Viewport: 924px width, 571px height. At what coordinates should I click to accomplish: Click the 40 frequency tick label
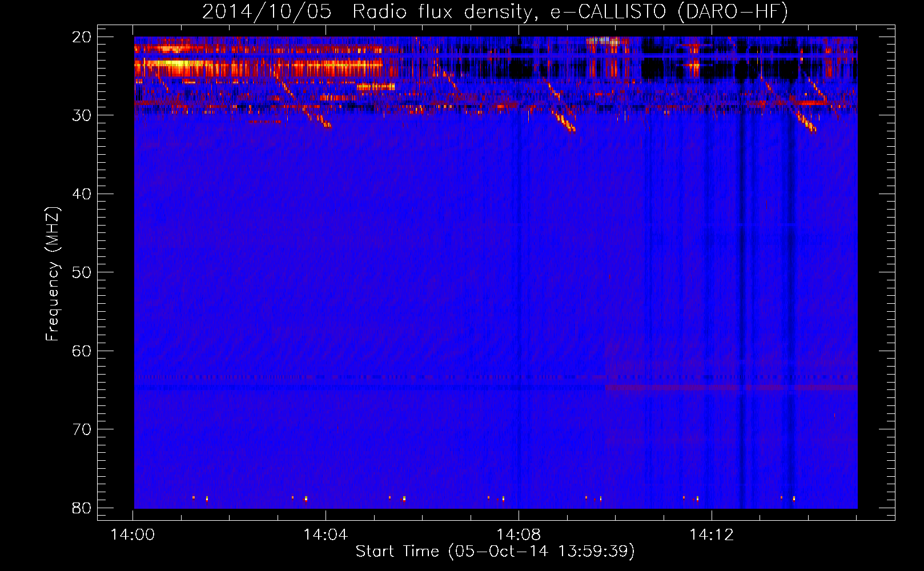pyautogui.click(x=82, y=194)
